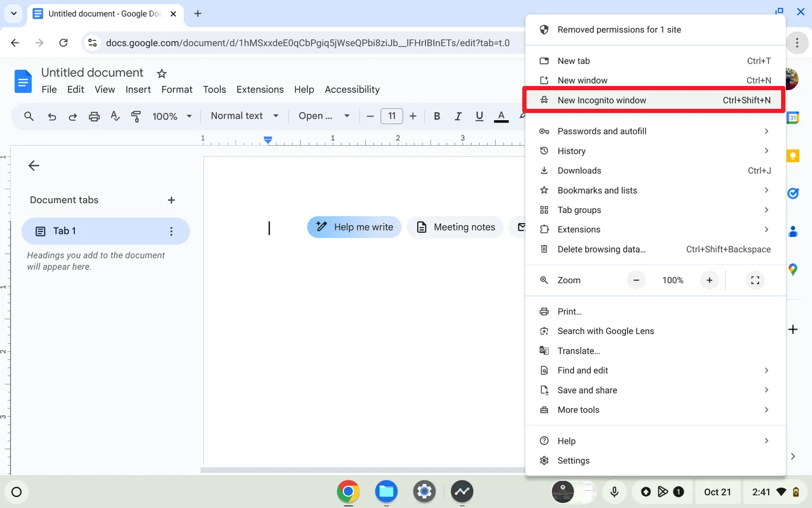The width and height of the screenshot is (812, 508).
Task: Run spelling and grammar check icon
Action: pyautogui.click(x=115, y=116)
